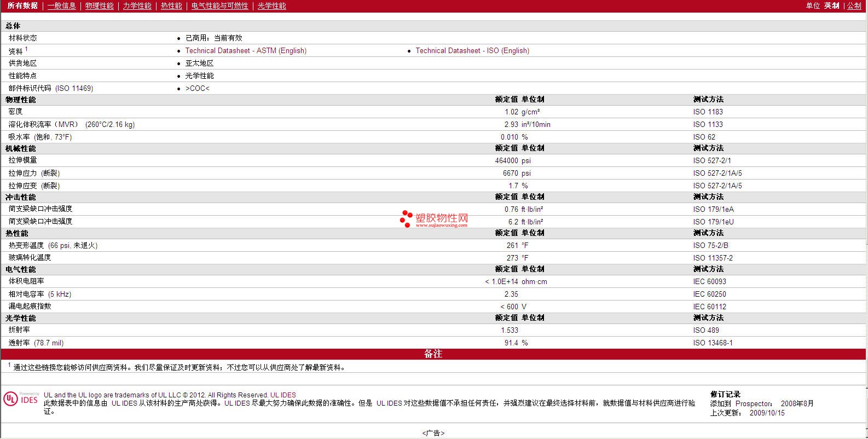The image size is (868, 439).
Task: Click the ISO 11357-2 test method
Action: 713,258
